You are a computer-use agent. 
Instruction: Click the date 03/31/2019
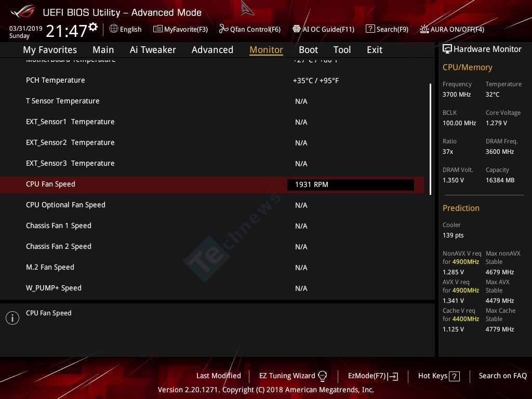[x=26, y=29]
